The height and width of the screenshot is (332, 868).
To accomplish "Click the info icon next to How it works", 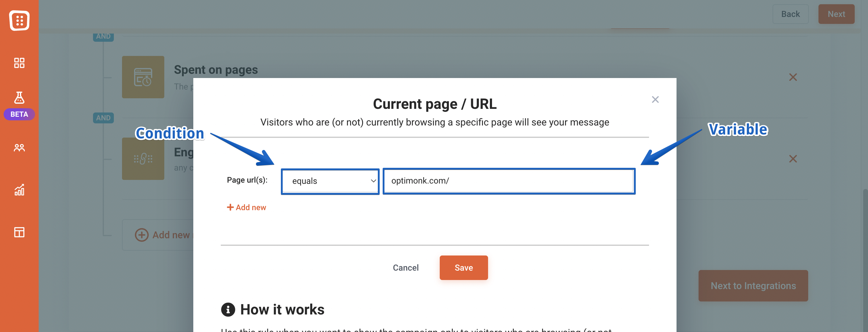I will point(228,310).
